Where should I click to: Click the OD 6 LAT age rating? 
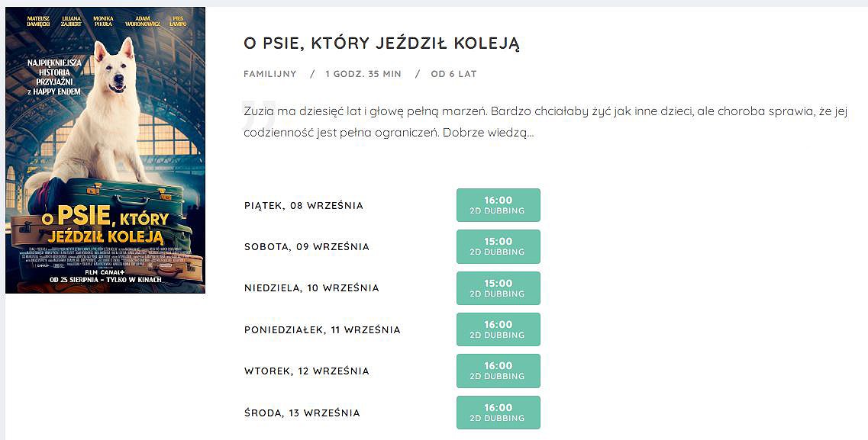pyautogui.click(x=453, y=74)
